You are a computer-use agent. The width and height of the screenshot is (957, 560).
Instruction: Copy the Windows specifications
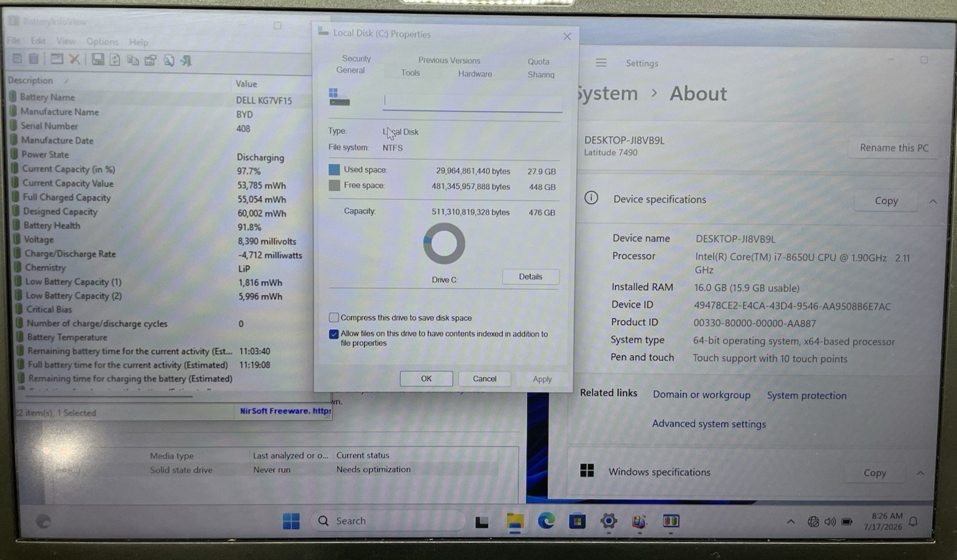tap(875, 473)
